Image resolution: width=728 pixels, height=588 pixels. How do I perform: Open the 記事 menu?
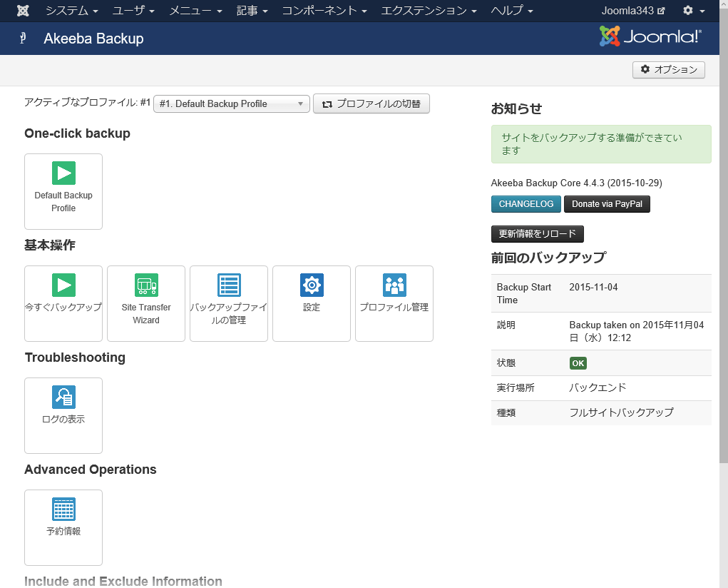point(252,10)
